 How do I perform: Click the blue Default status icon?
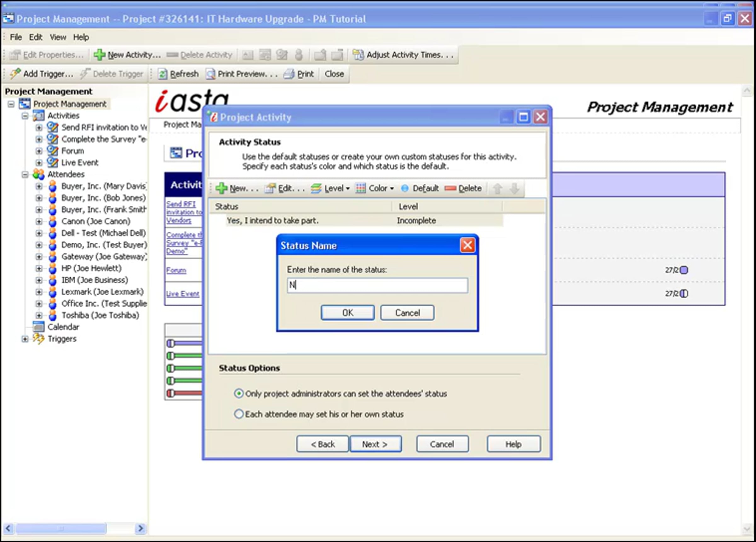coord(405,189)
